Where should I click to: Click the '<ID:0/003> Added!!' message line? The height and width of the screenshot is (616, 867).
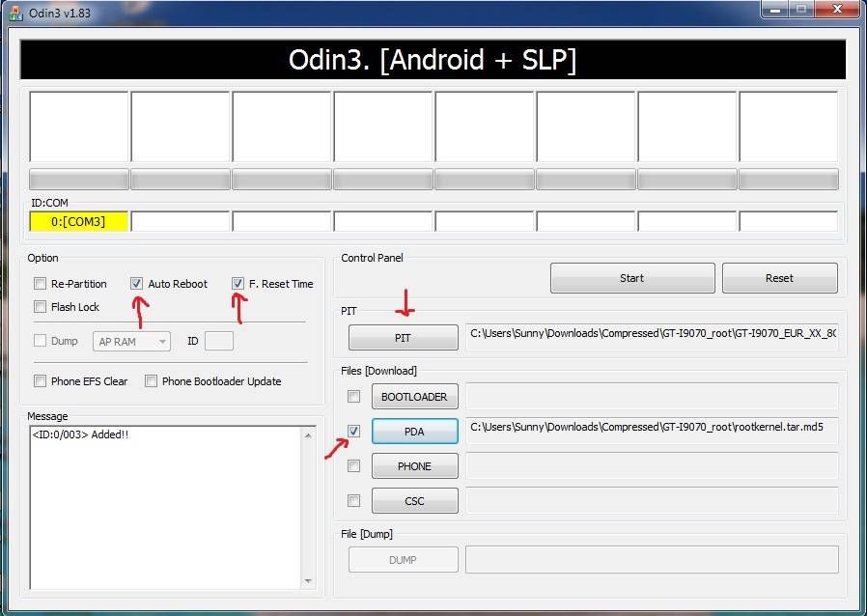(81, 434)
